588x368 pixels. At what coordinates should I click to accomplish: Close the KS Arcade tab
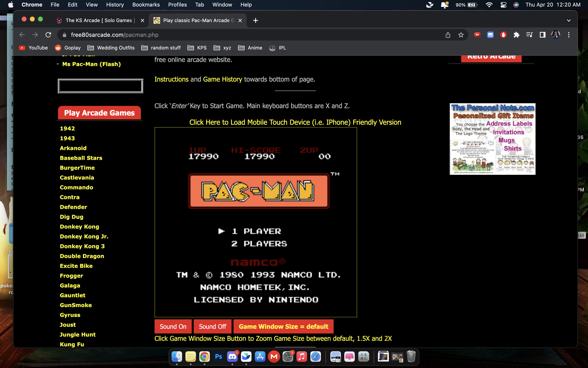click(143, 20)
